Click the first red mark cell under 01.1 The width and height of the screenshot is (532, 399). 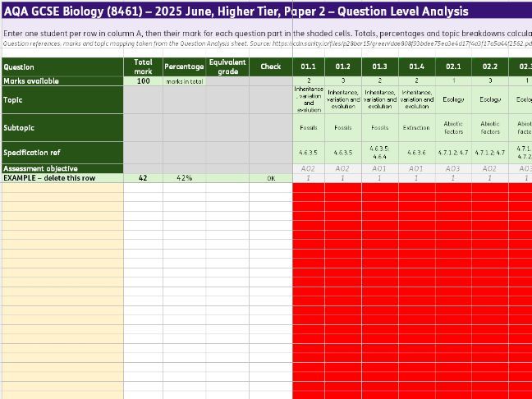309,188
